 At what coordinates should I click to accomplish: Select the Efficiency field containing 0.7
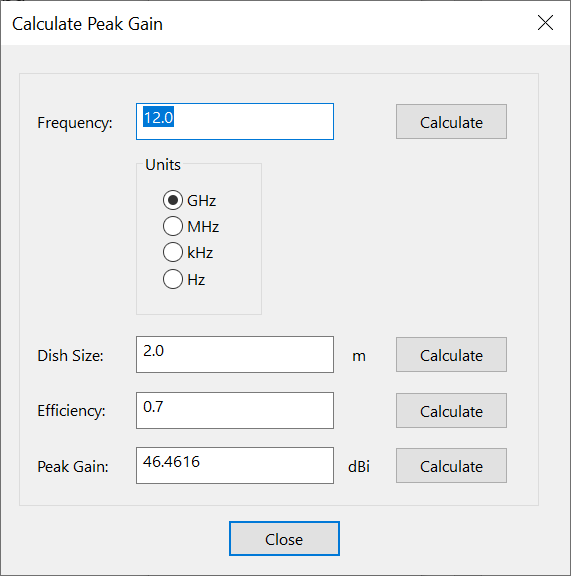(235, 410)
